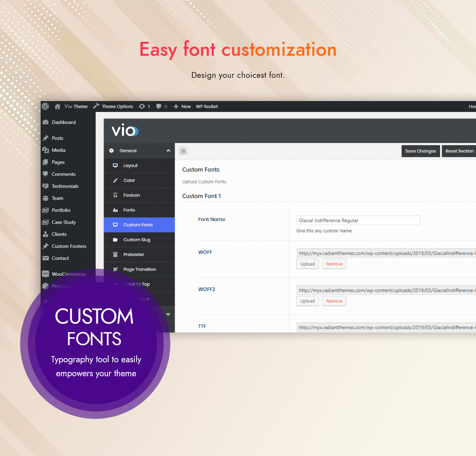This screenshot has width=476, height=456.
Task: Click the Vio logo in header
Action: coord(125,130)
